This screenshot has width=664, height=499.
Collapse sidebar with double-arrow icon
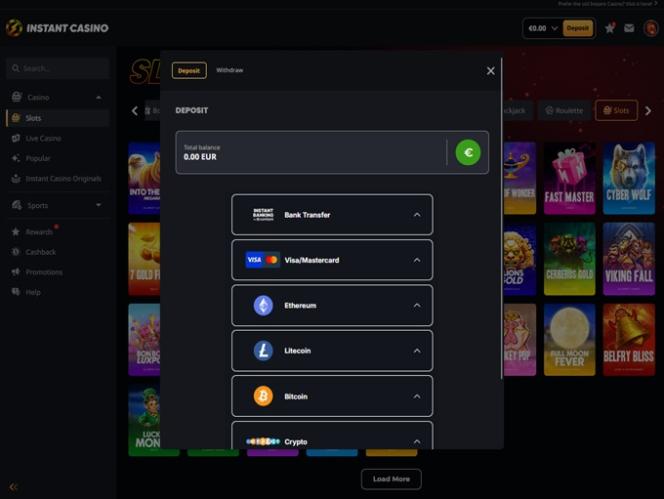[x=14, y=487]
